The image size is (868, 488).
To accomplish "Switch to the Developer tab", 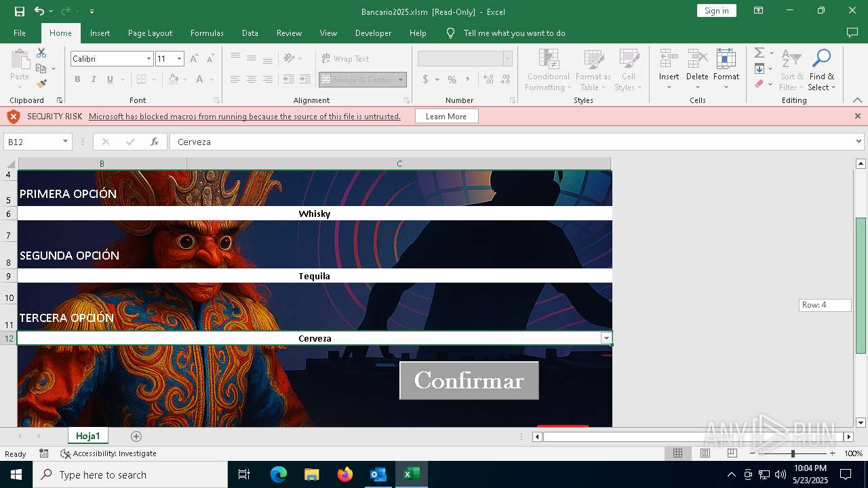I will click(373, 33).
